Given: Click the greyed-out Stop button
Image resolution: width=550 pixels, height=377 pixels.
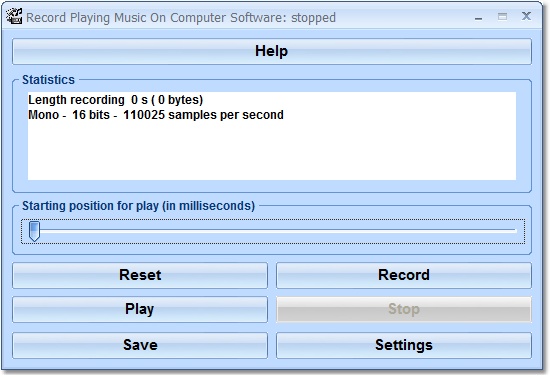Looking at the screenshot, I should coord(404,309).
